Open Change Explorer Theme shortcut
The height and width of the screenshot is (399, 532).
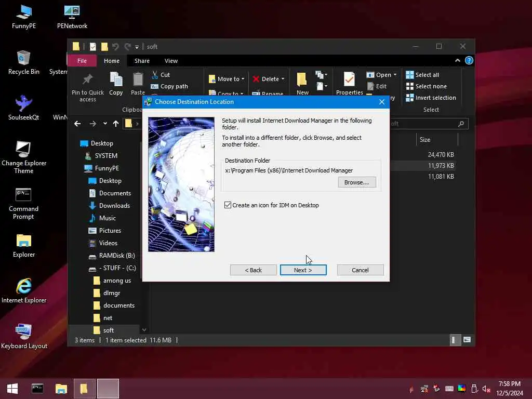(x=24, y=157)
